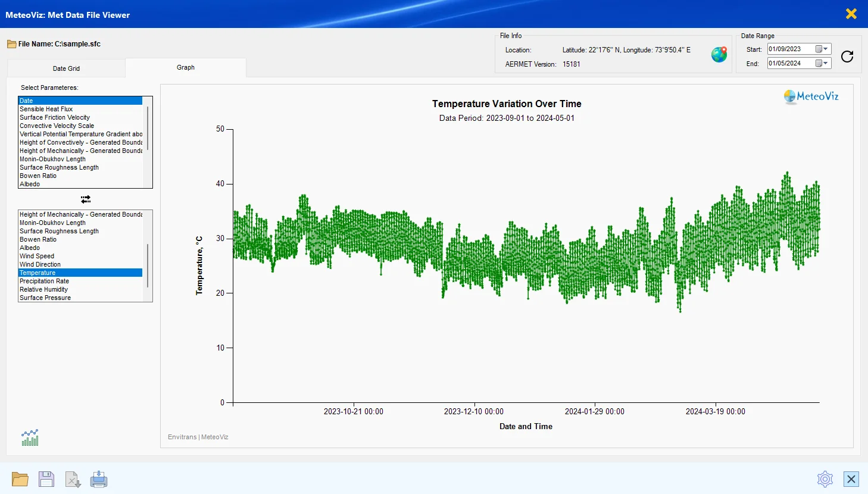Click the plot graph chart icon
Image resolution: width=868 pixels, height=494 pixels.
point(30,438)
